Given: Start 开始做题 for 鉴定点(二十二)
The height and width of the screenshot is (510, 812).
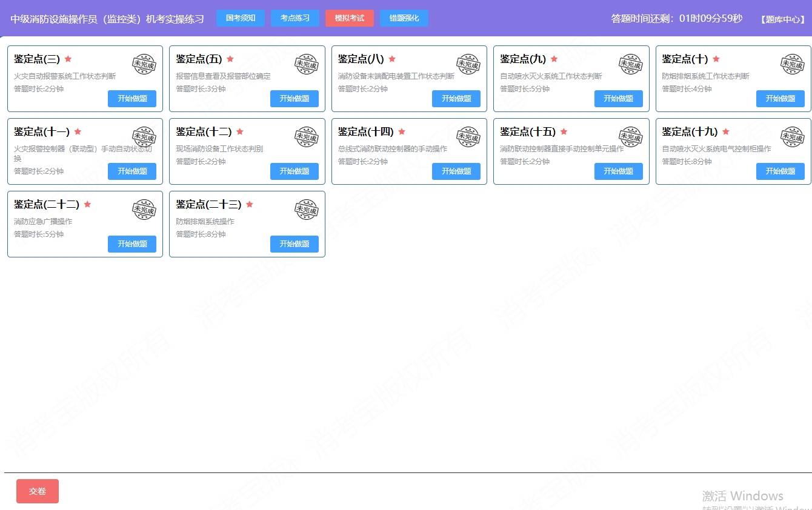Looking at the screenshot, I should [x=132, y=244].
